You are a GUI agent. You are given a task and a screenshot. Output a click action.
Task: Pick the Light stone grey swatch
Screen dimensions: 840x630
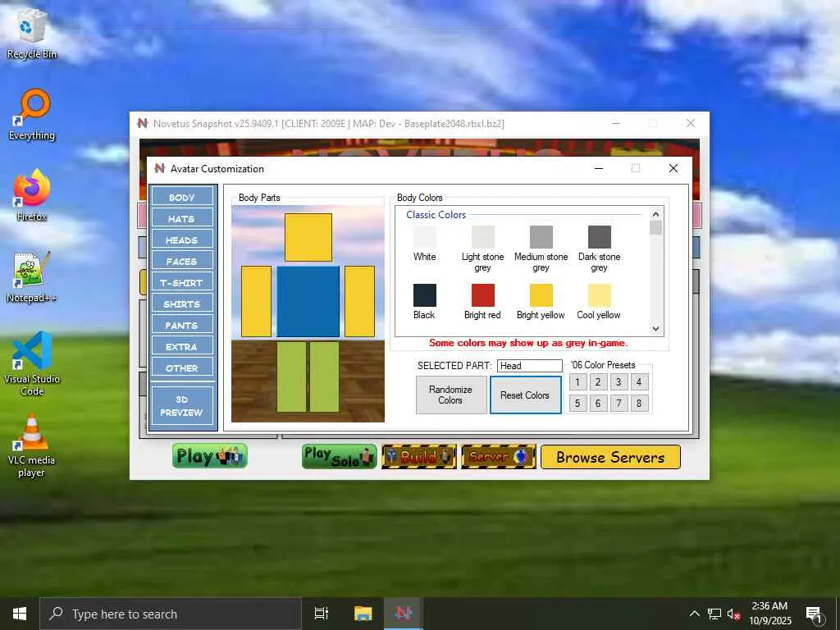pos(482,237)
